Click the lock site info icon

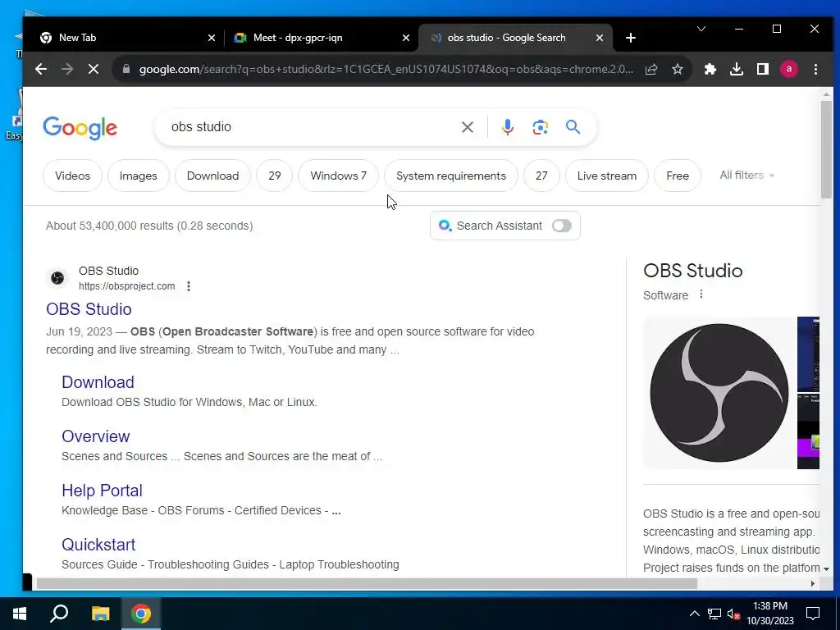coord(126,69)
